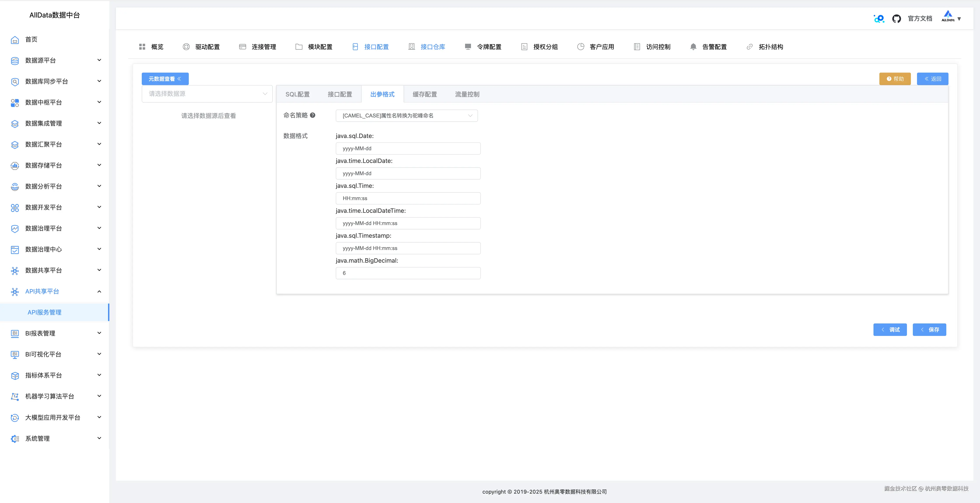Image resolution: width=980 pixels, height=503 pixels.
Task: Click the 概览 grid icon
Action: point(142,47)
